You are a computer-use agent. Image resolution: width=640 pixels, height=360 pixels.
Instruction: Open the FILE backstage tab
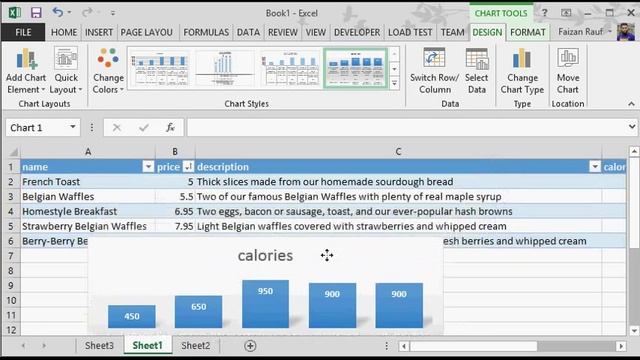pos(23,32)
